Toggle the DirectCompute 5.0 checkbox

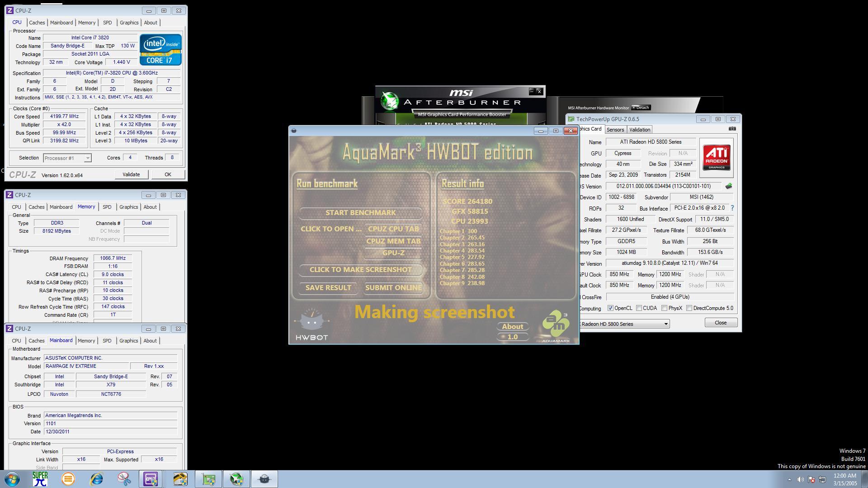tap(689, 308)
